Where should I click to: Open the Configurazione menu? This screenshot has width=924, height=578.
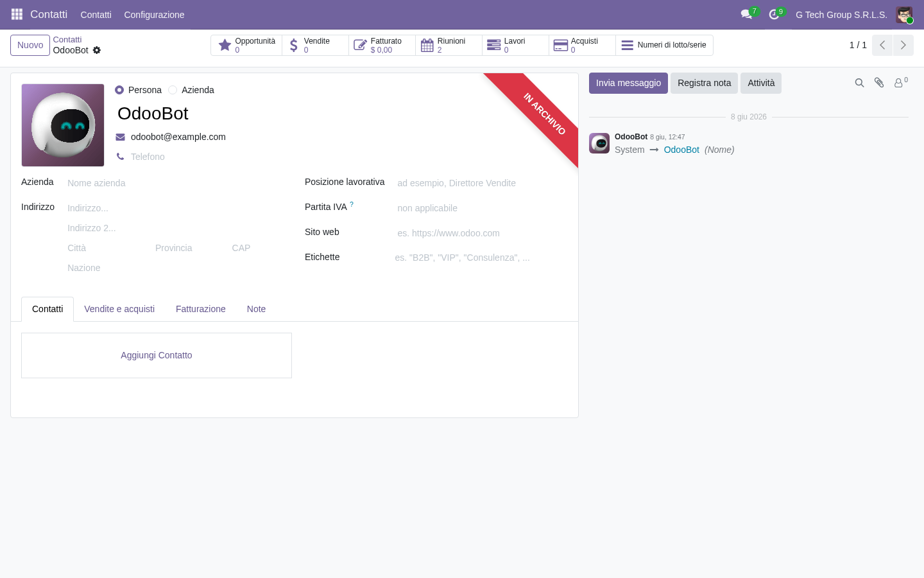pos(154,15)
